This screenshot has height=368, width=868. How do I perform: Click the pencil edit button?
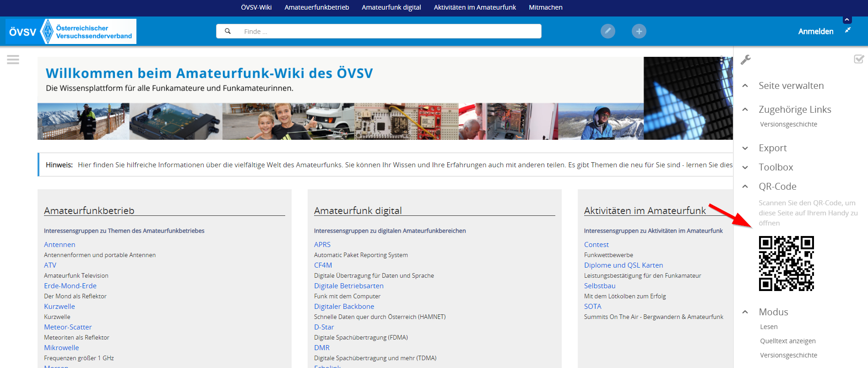point(608,31)
